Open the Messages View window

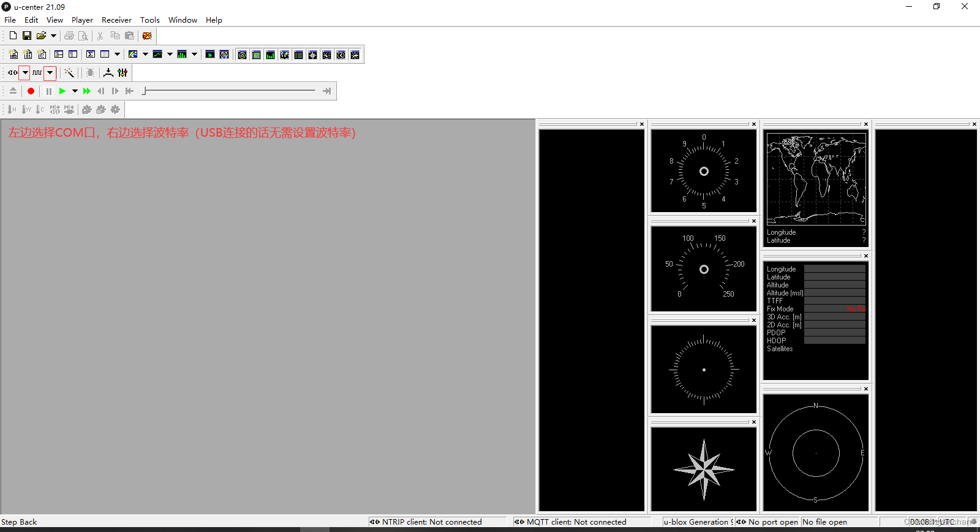(59, 55)
